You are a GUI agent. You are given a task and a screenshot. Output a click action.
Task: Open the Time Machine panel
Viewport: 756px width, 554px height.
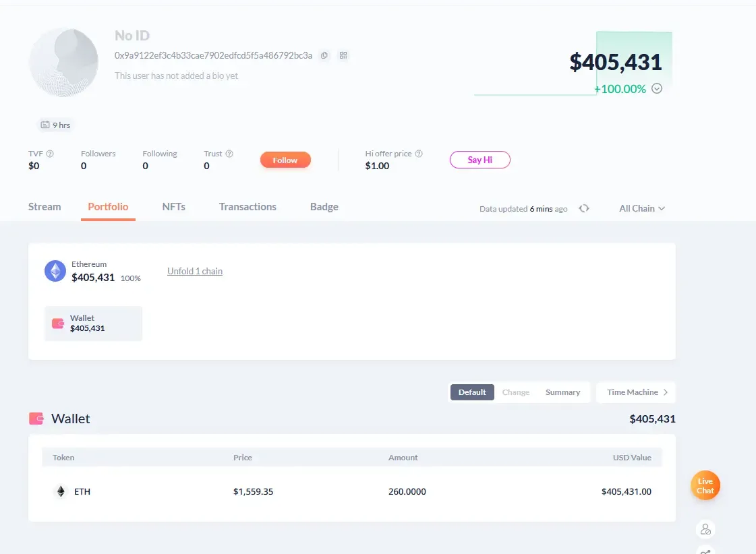click(635, 392)
